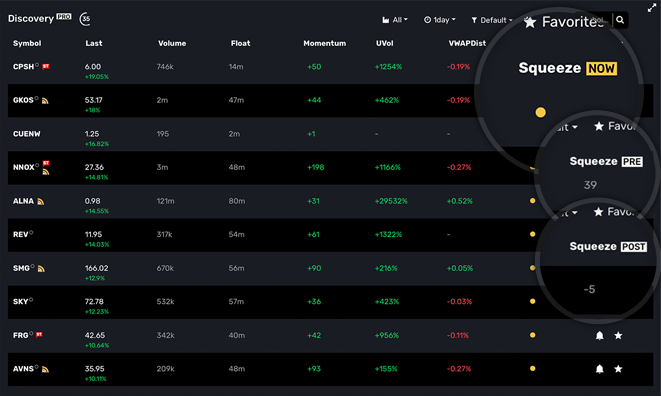Viewport: 661px width, 396px height.
Task: Click the red ST flag beside FRG
Action: 39,335
